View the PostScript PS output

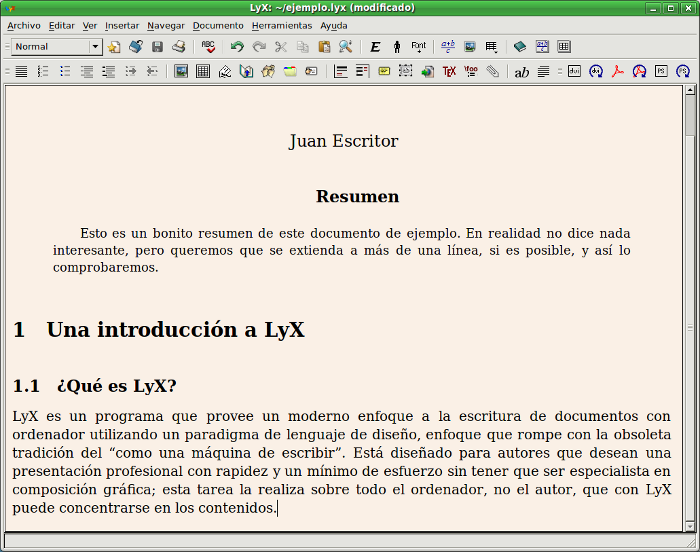pos(661,71)
